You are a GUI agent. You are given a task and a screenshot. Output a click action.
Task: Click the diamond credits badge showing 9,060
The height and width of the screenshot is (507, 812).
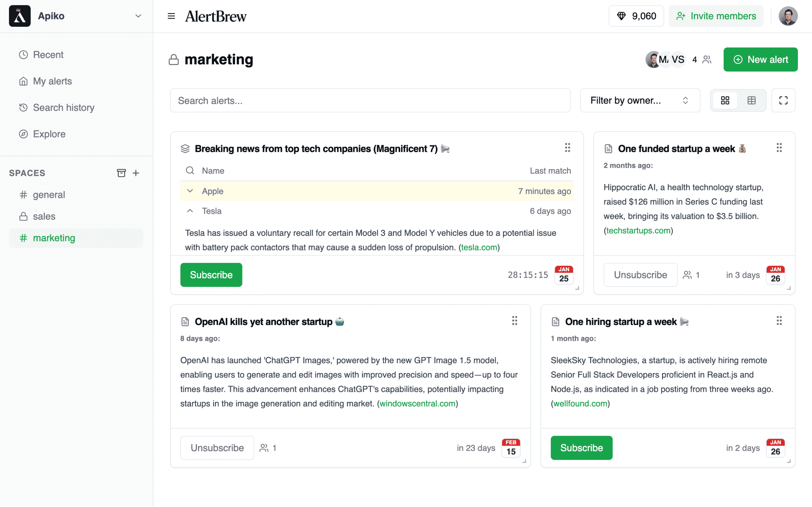(636, 16)
